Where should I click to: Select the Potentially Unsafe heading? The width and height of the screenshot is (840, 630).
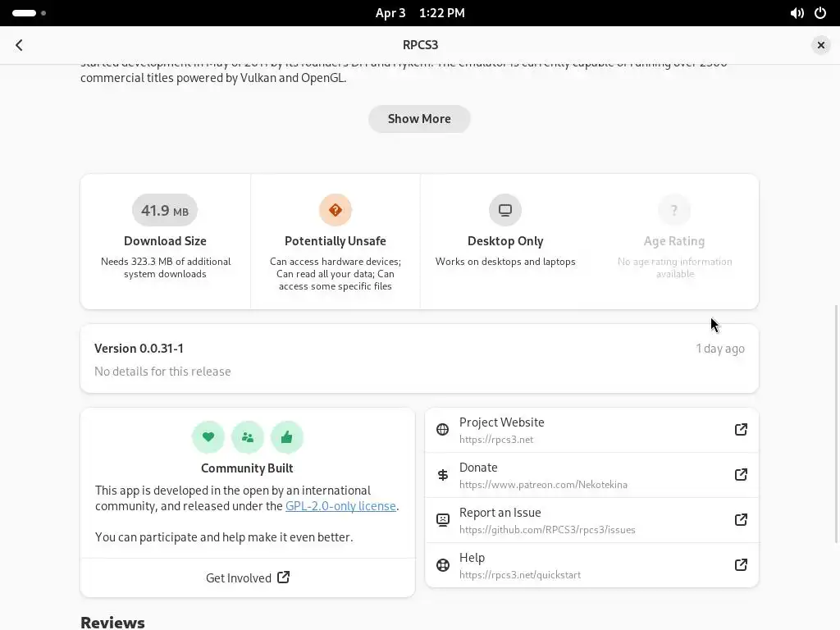(336, 241)
